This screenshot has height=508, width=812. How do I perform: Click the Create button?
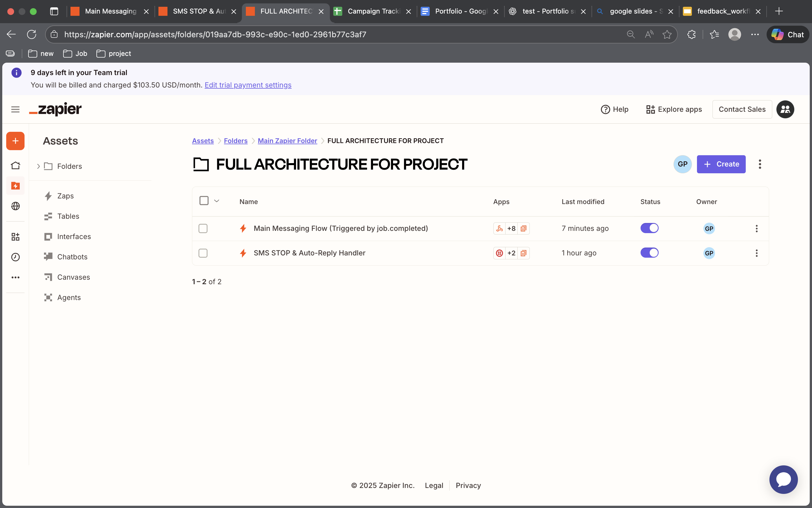pos(721,164)
